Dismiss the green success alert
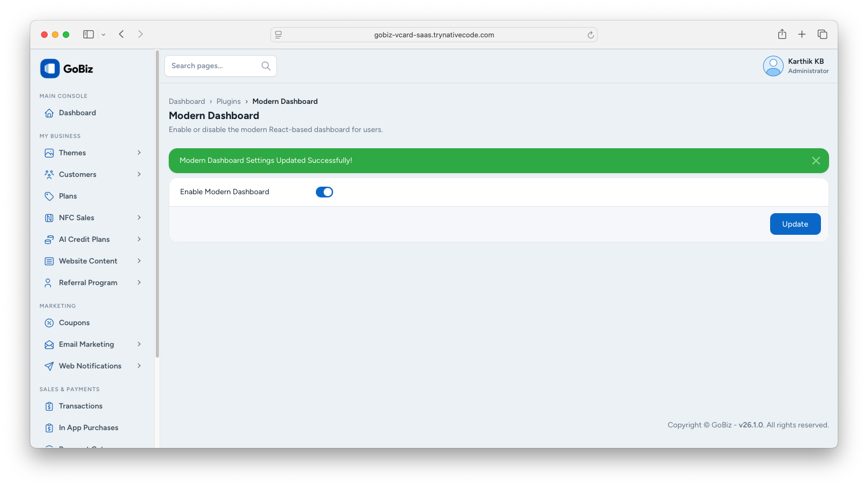 816,161
